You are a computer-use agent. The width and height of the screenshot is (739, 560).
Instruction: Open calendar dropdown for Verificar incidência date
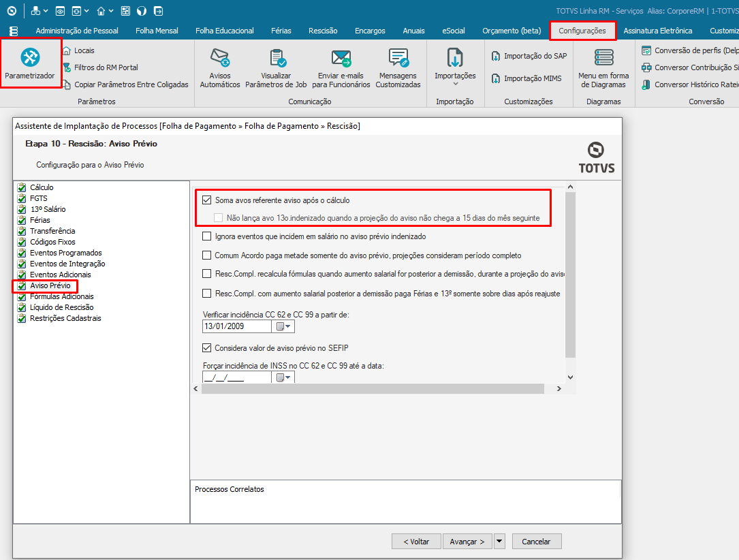click(283, 326)
